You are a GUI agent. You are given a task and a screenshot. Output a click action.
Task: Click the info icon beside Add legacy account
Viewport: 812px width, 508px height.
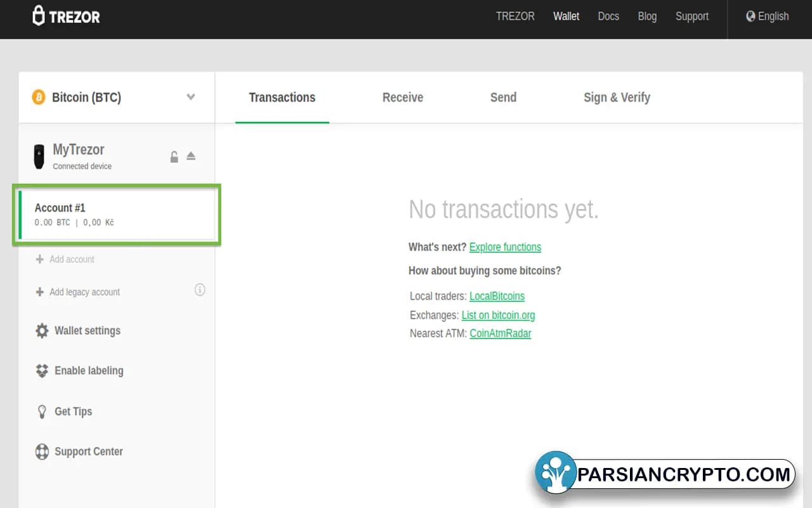[200, 290]
